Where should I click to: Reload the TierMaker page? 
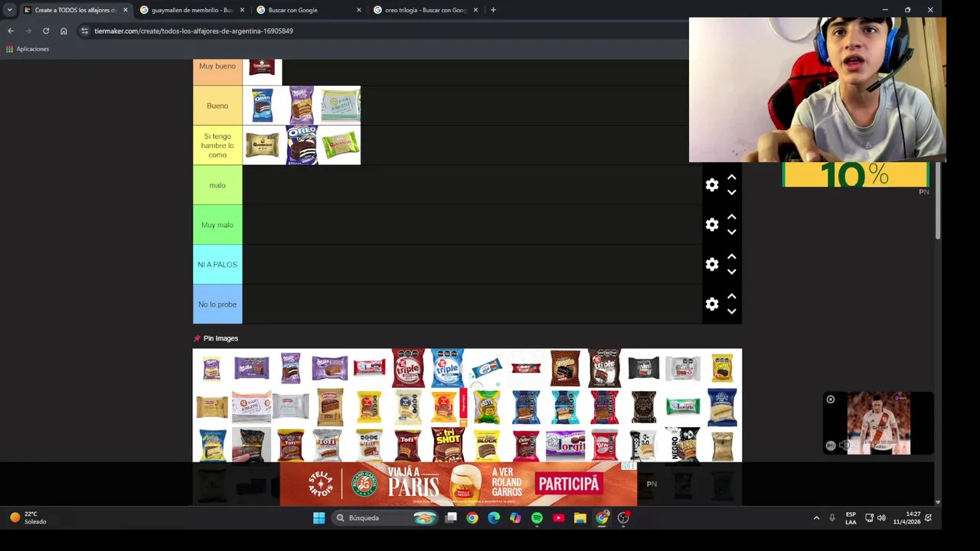[46, 31]
